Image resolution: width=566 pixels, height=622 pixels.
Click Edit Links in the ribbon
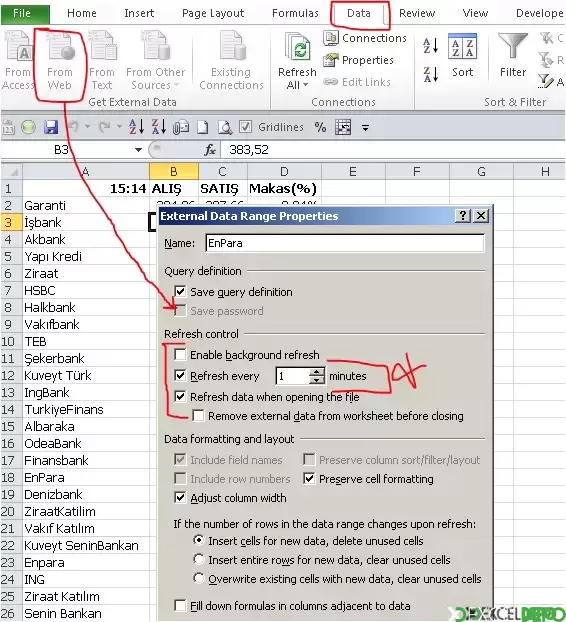point(357,82)
